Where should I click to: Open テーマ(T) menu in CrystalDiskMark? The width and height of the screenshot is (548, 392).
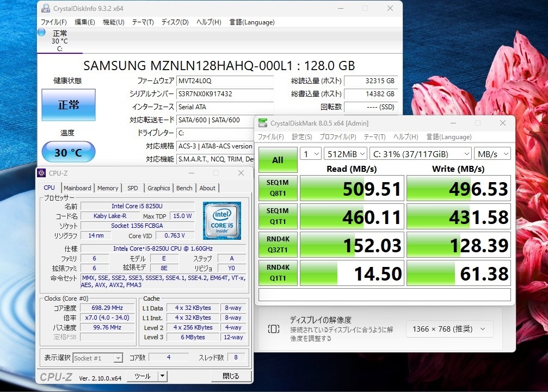tap(374, 137)
